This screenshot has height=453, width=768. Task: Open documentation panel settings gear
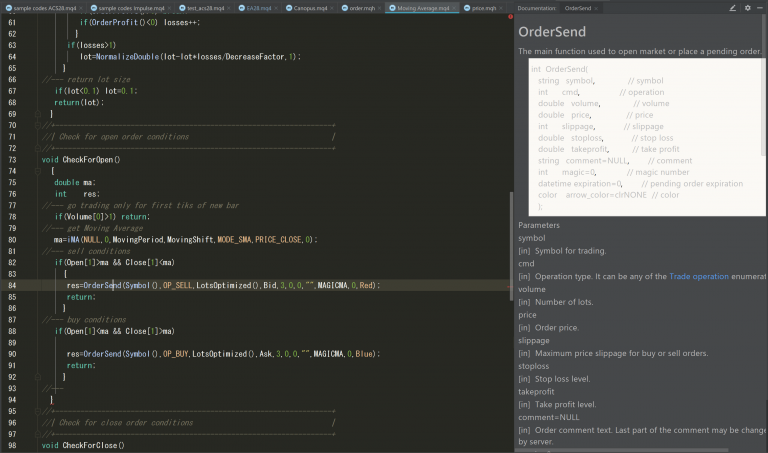click(x=747, y=7)
